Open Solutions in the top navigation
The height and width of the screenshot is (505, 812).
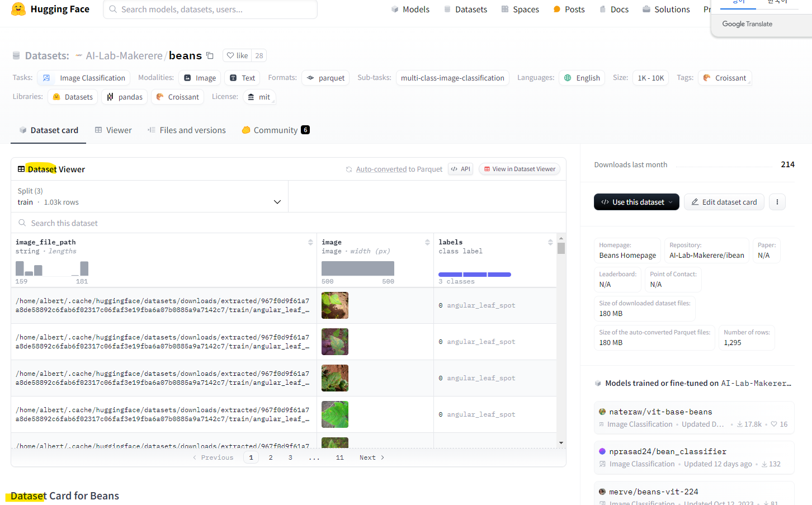(x=666, y=10)
